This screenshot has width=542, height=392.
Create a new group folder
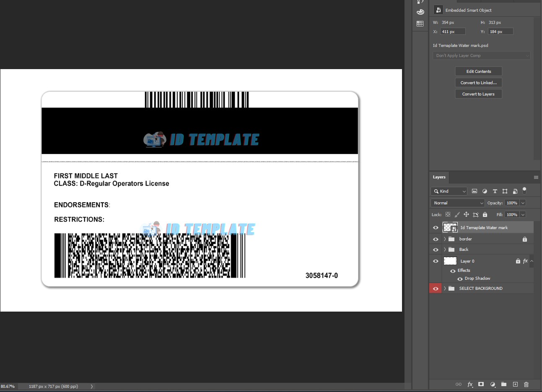(504, 384)
